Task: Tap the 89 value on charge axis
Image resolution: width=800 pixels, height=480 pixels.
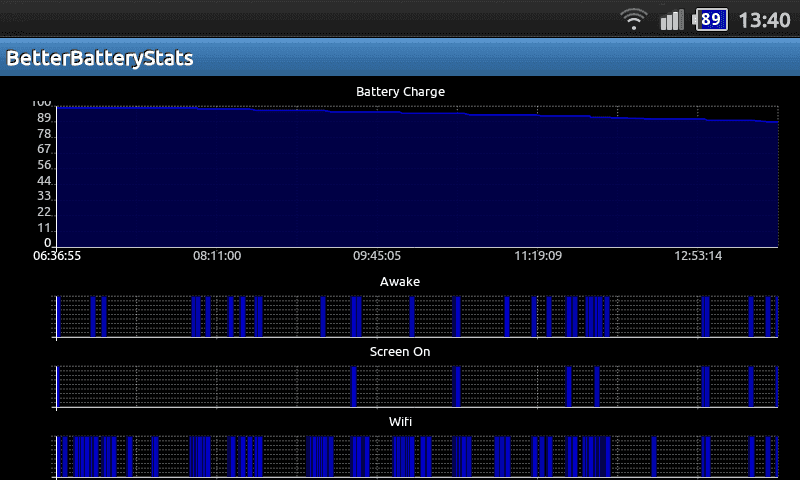Action: 44,118
